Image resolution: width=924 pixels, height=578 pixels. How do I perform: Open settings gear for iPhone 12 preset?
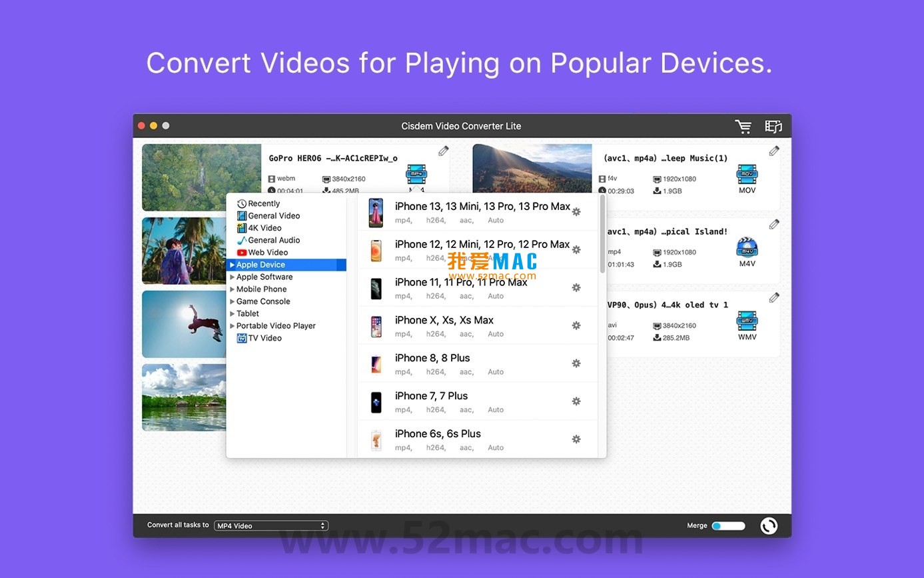(x=576, y=249)
